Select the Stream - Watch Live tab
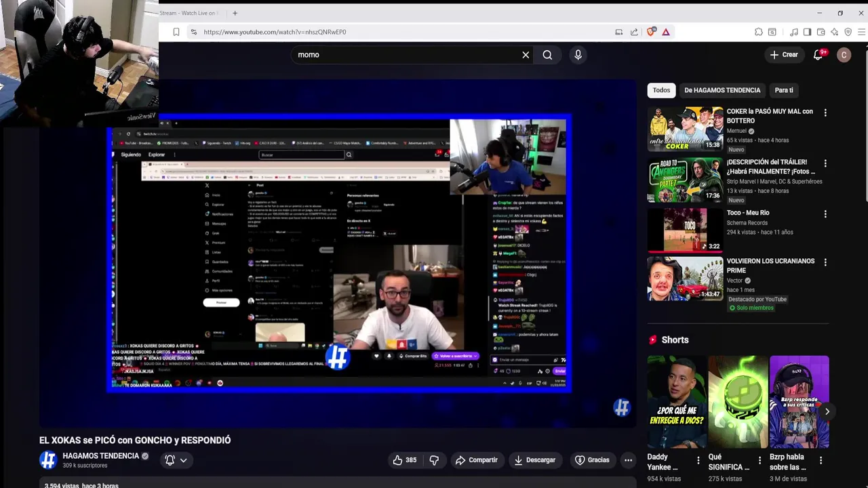This screenshot has width=868, height=488. pos(188,13)
